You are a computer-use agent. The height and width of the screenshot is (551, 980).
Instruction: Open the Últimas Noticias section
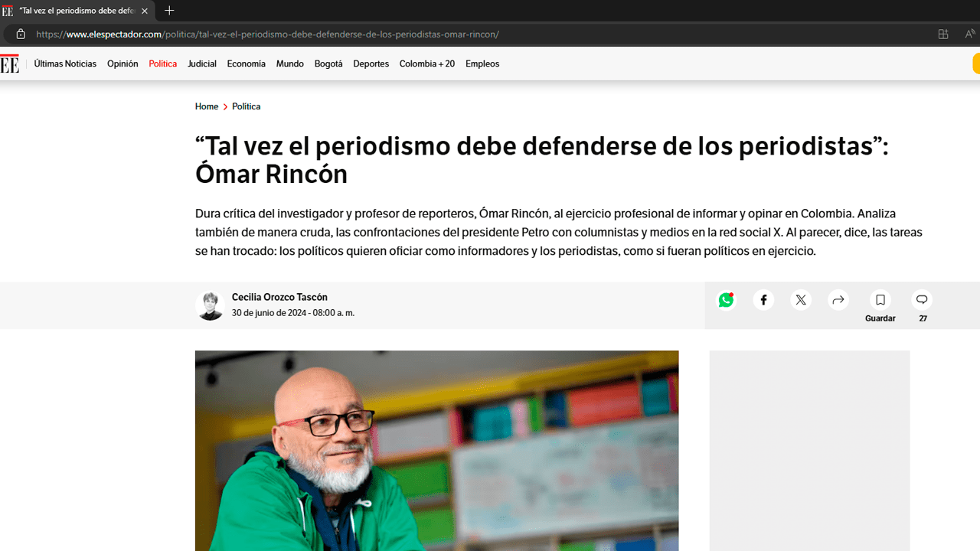click(x=65, y=64)
